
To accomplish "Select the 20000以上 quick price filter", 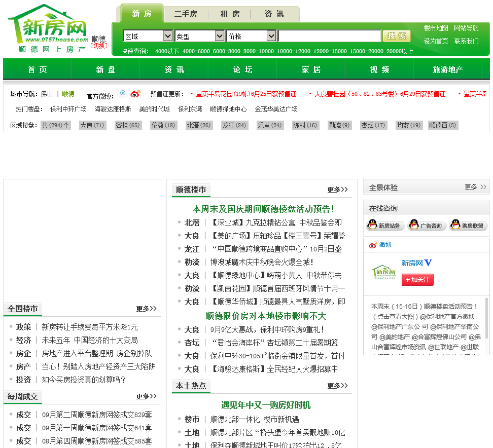I will pos(400,51).
